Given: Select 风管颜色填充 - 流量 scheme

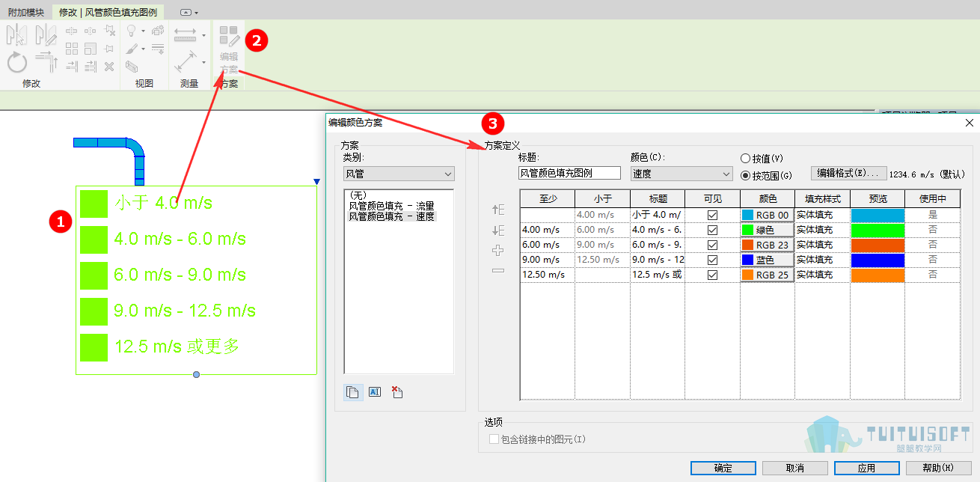Looking at the screenshot, I should point(391,205).
